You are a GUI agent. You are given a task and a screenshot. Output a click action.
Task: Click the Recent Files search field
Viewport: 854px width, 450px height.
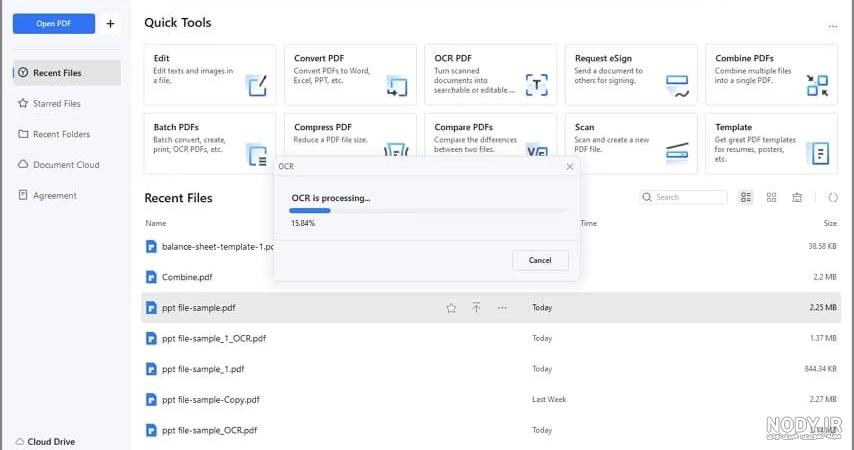[x=684, y=197]
